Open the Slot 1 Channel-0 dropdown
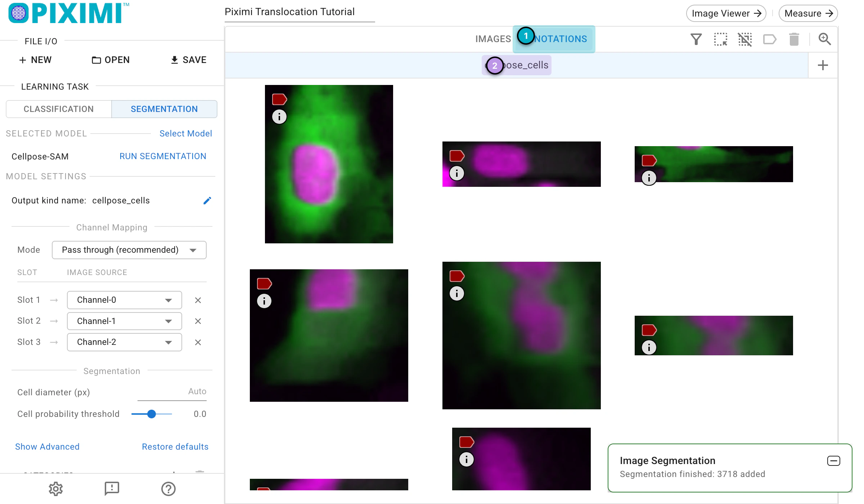 (x=125, y=300)
